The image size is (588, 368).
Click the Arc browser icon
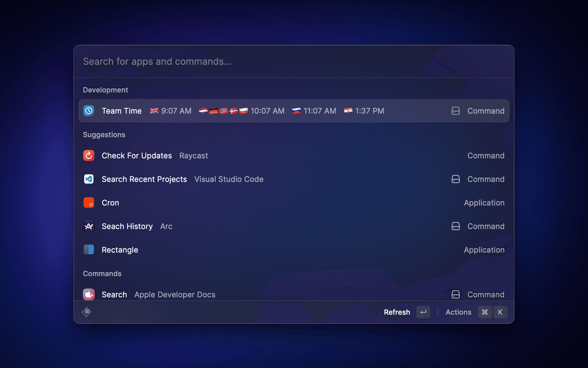[x=89, y=226]
